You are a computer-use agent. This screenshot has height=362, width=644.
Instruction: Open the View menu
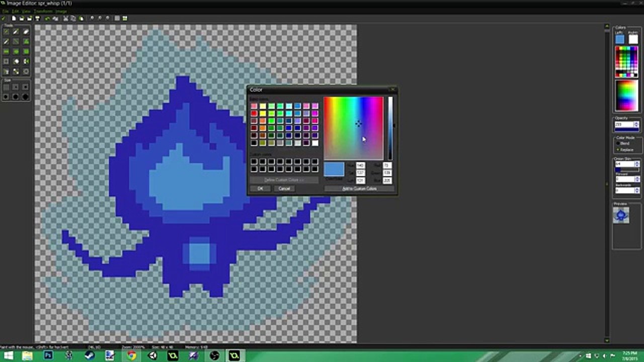pos(26,11)
